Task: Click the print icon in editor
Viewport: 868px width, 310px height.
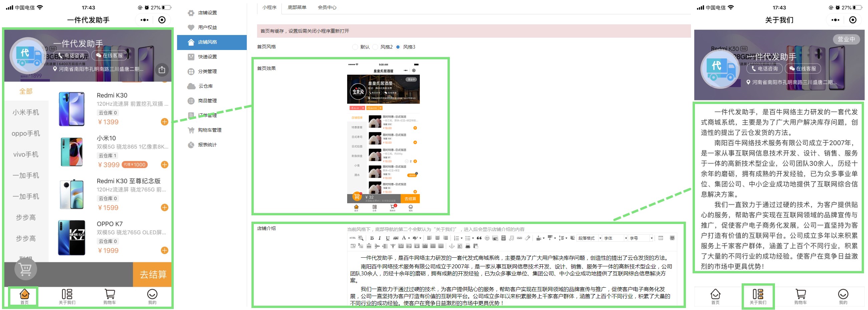Action: click(x=468, y=246)
